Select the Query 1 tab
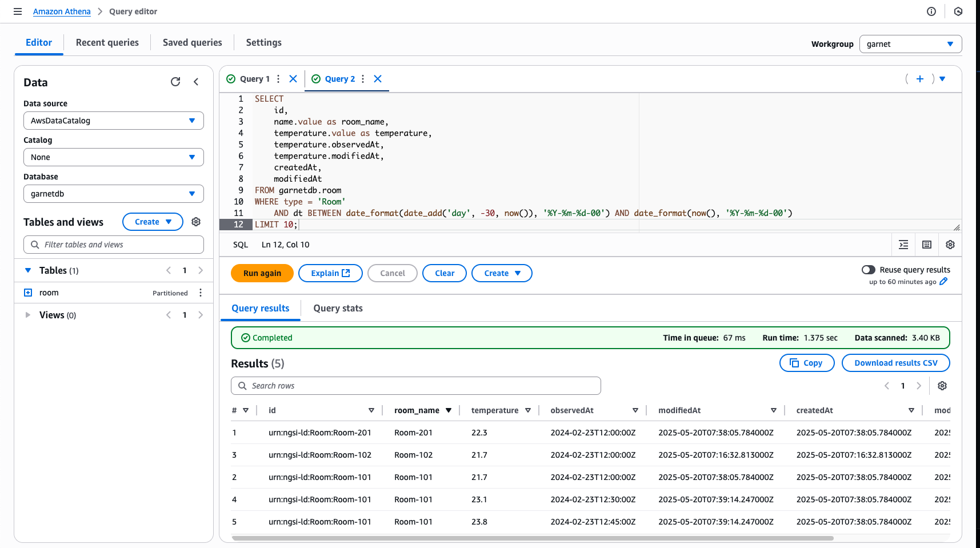 click(255, 79)
